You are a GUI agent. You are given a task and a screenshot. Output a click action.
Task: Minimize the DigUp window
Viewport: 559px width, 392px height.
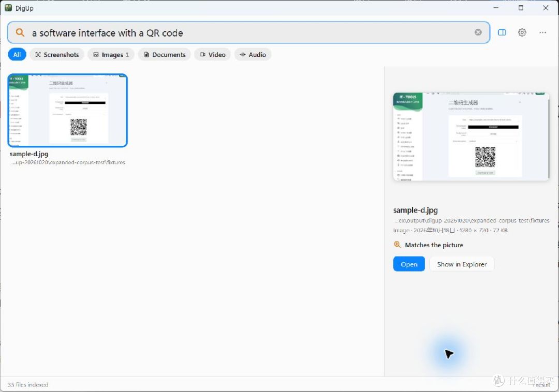click(496, 8)
